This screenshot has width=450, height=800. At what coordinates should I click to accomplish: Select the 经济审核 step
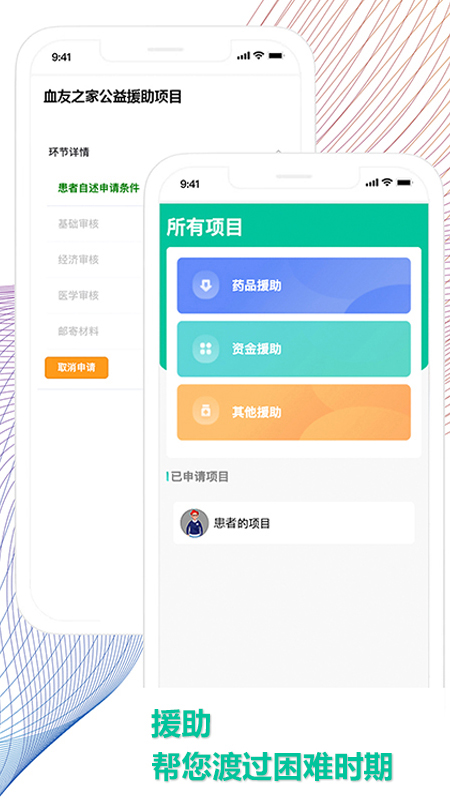[78, 259]
